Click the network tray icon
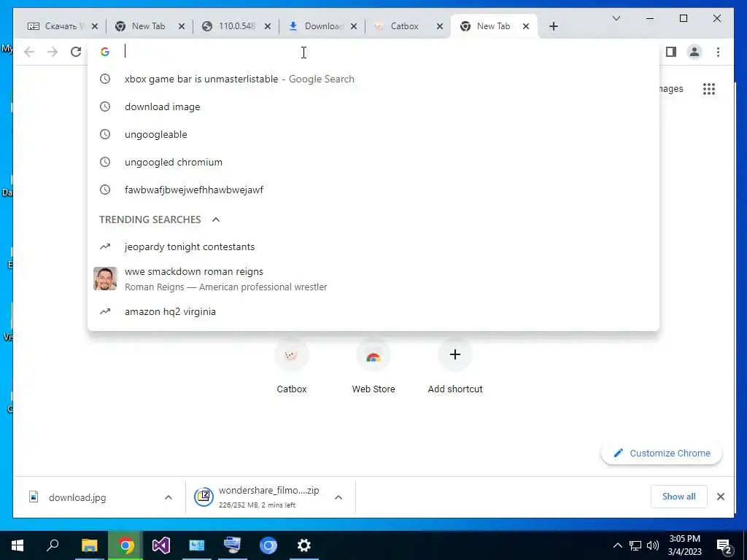 635,545
